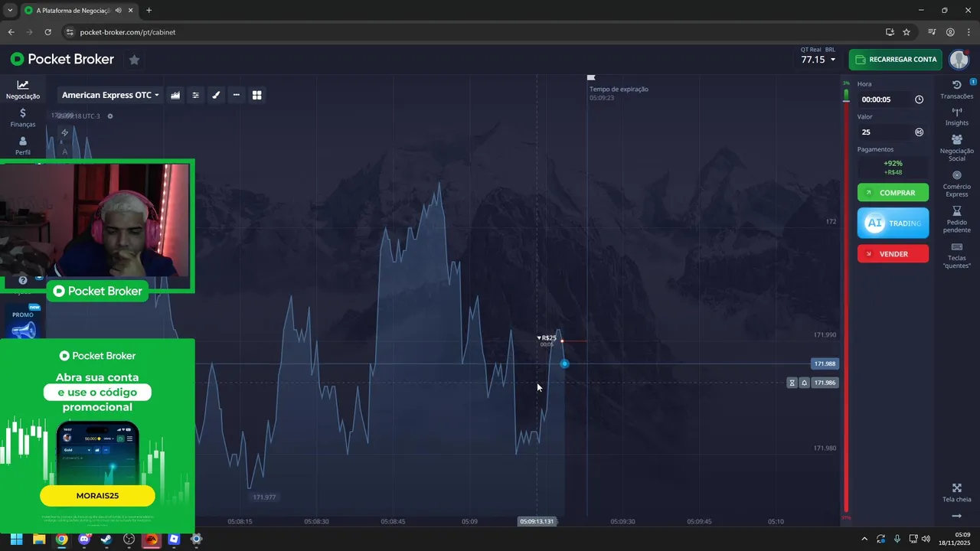Open the AI Trading button

pos(893,223)
